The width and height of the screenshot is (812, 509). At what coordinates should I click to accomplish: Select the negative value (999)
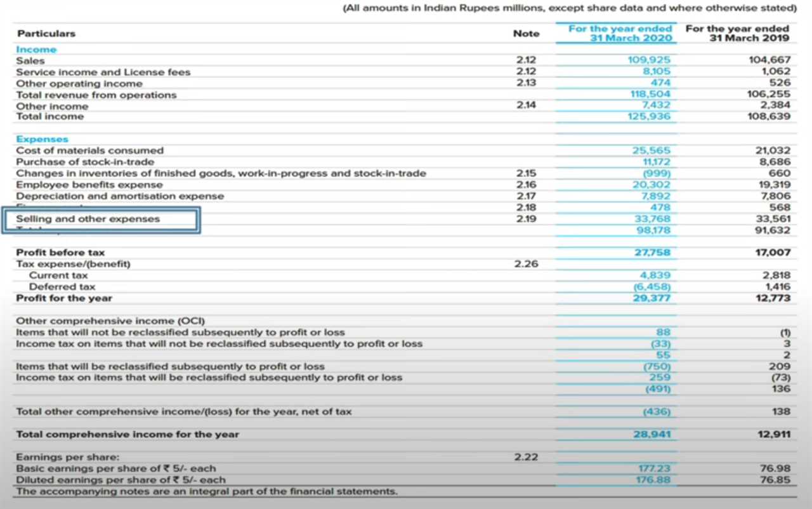coord(657,173)
